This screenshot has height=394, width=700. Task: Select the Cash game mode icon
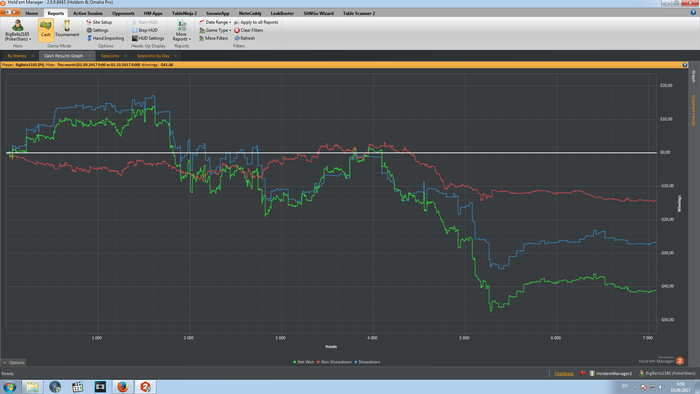tap(46, 29)
